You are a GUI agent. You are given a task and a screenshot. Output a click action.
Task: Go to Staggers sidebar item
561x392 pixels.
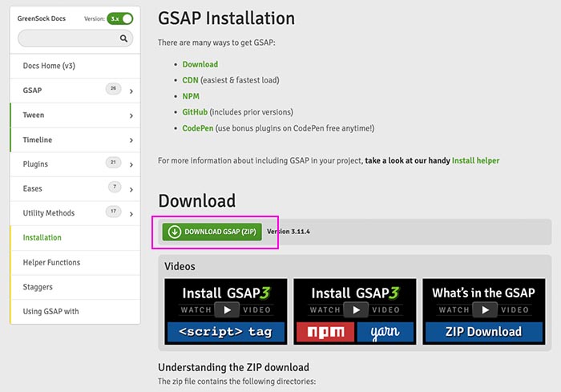click(38, 287)
